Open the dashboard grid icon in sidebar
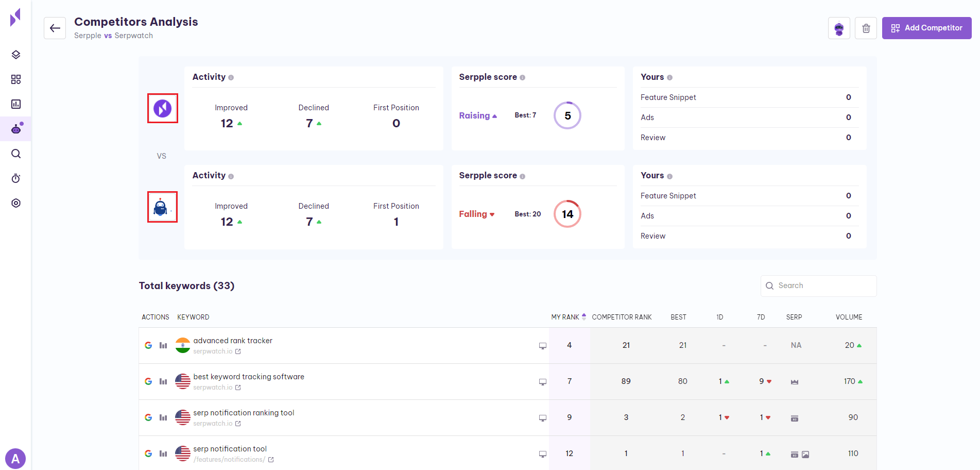The image size is (980, 470). [x=16, y=79]
